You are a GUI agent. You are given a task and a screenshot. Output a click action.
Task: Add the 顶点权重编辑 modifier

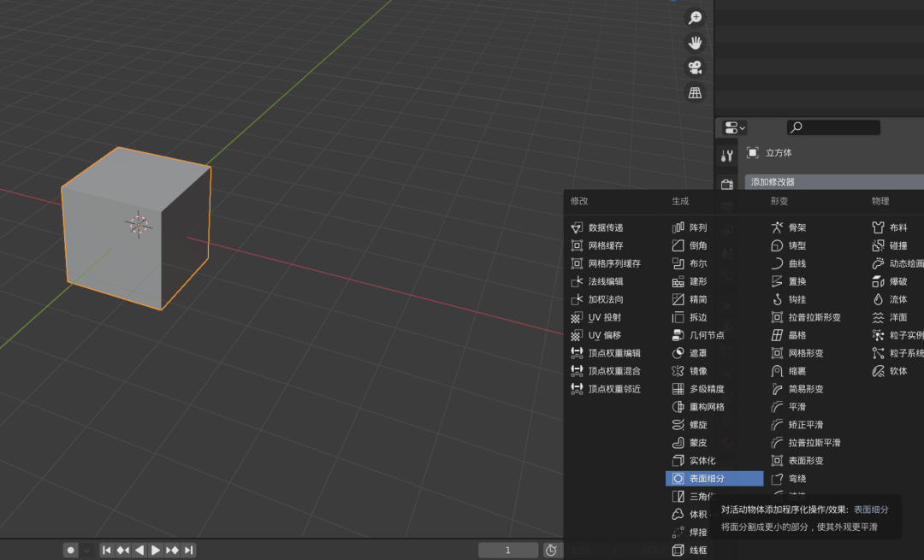(616, 353)
